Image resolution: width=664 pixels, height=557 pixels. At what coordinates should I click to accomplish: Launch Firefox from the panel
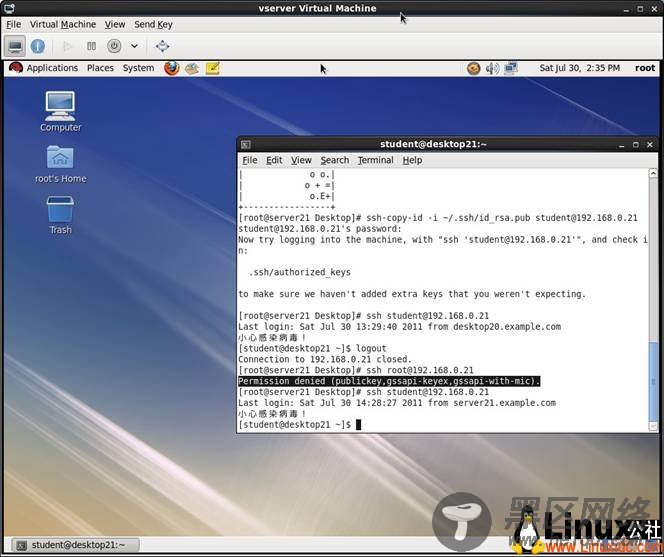(172, 68)
